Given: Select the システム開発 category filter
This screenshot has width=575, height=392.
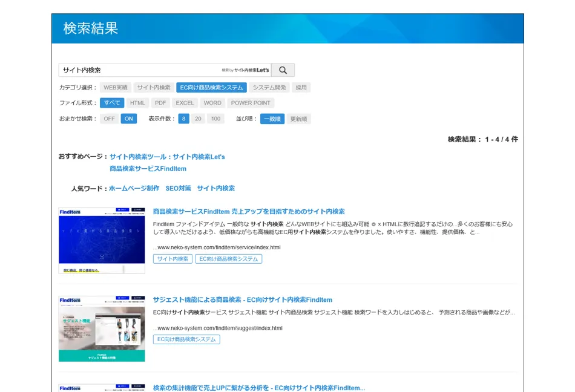Looking at the screenshot, I should point(269,88).
